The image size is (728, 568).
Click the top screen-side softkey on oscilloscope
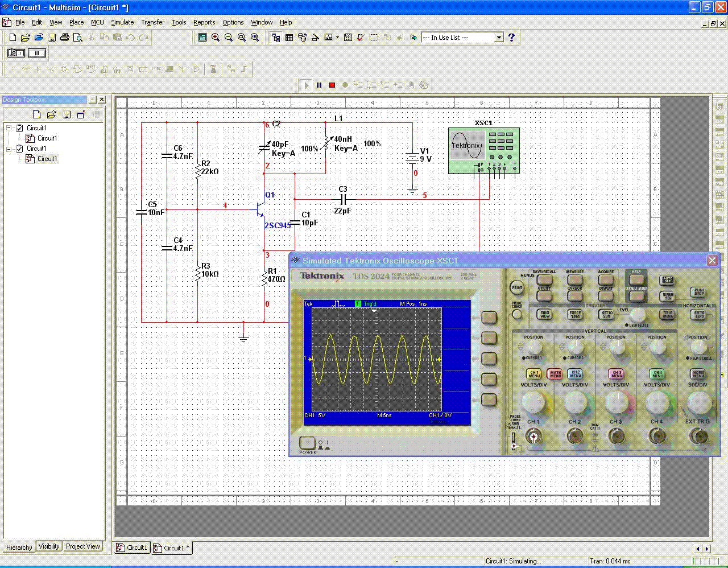489,318
